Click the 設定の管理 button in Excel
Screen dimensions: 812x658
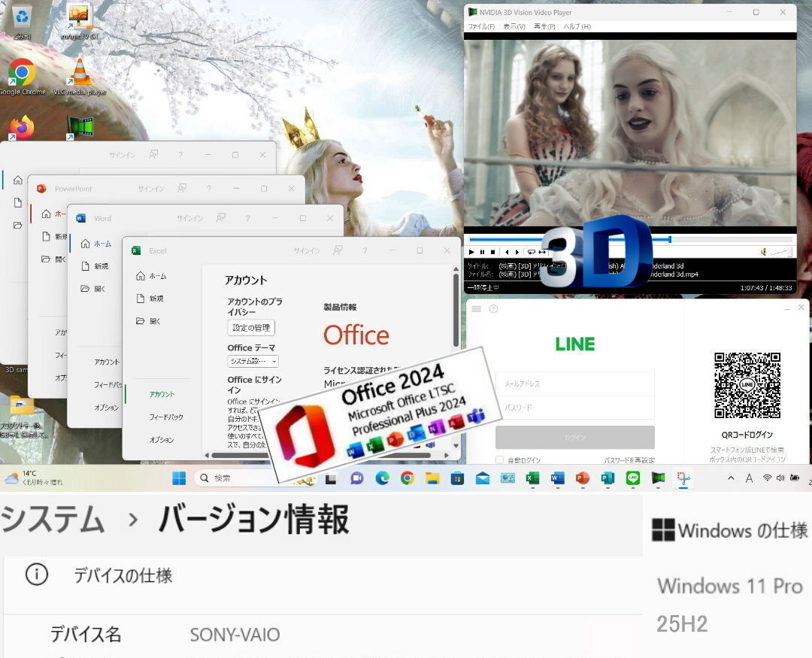pos(251,327)
